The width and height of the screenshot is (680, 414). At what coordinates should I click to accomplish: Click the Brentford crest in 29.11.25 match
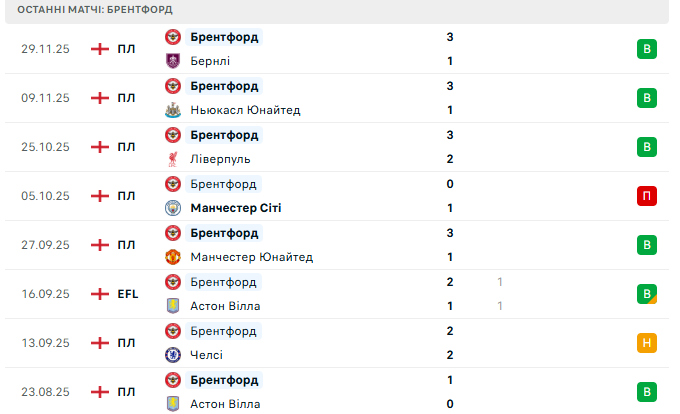point(172,37)
